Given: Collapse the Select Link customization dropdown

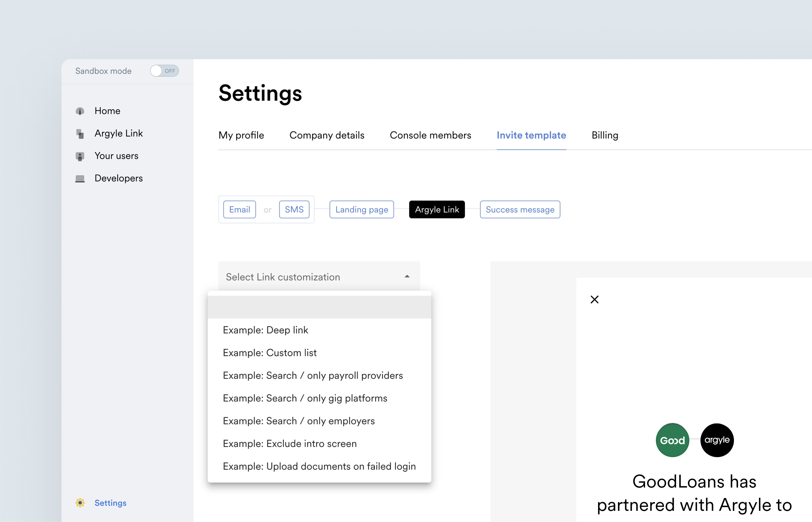Looking at the screenshot, I should pyautogui.click(x=407, y=277).
